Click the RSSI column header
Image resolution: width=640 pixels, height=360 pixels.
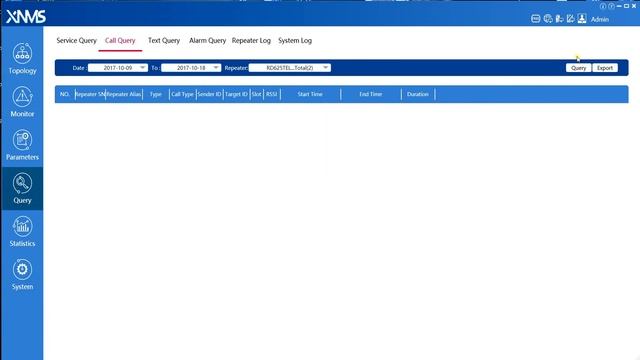[x=272, y=94]
